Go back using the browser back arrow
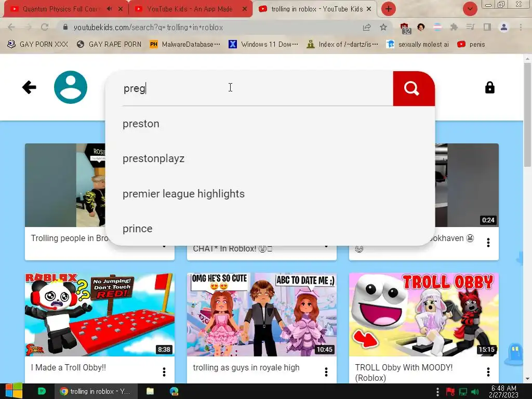The height and width of the screenshot is (399, 532). [11, 27]
